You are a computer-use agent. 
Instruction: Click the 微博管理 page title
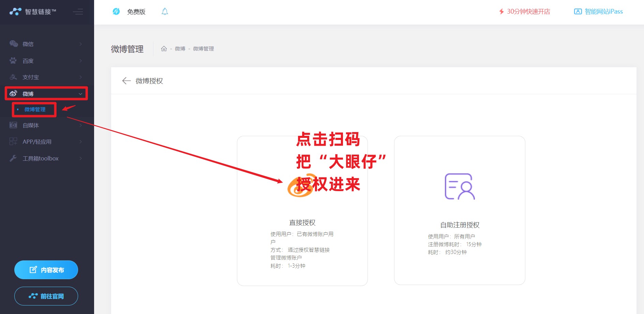[x=127, y=49]
